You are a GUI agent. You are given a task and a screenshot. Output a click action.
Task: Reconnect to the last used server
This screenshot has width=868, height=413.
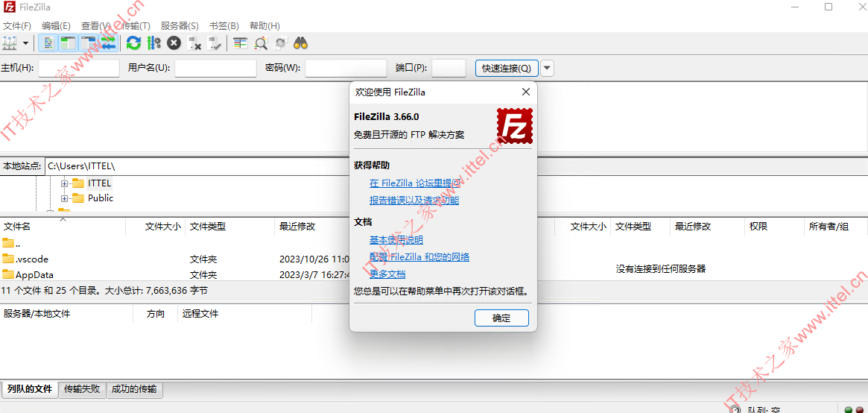point(215,42)
